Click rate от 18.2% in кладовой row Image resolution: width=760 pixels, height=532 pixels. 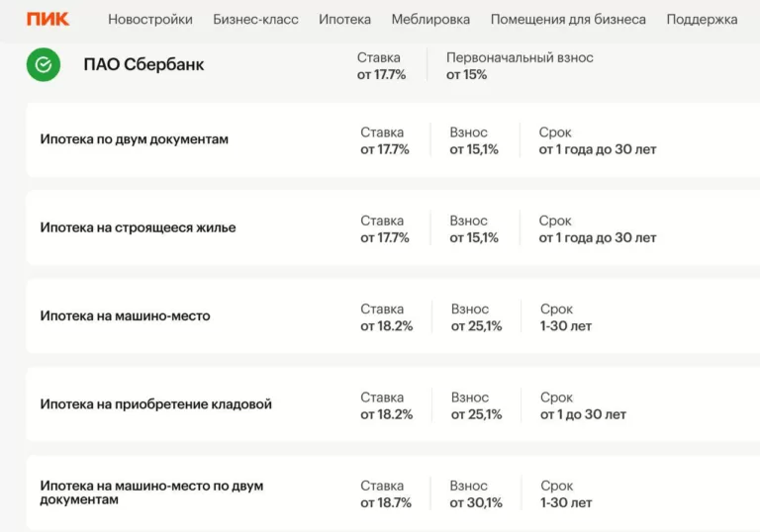pos(386,414)
